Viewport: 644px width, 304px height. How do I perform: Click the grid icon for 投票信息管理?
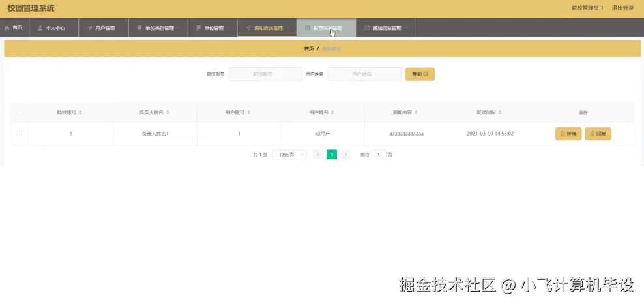pyautogui.click(x=308, y=28)
